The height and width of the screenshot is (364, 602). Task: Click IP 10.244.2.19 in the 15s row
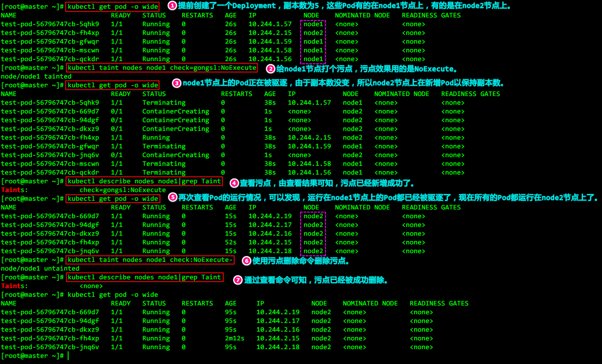click(270, 216)
